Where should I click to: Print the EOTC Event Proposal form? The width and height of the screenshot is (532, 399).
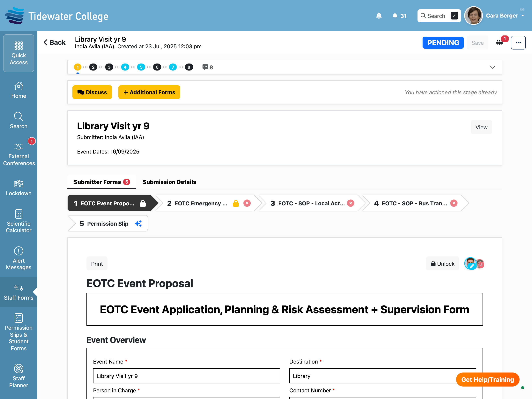[x=97, y=264]
